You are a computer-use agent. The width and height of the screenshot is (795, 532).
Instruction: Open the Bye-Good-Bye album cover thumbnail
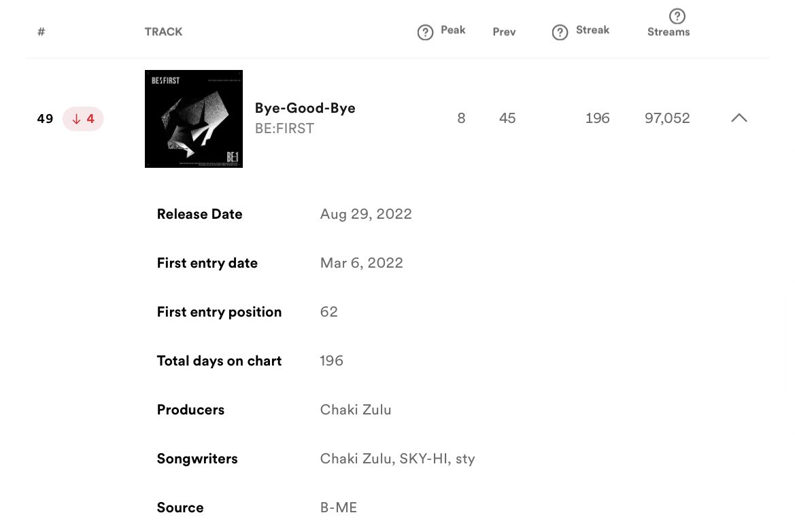click(x=194, y=118)
